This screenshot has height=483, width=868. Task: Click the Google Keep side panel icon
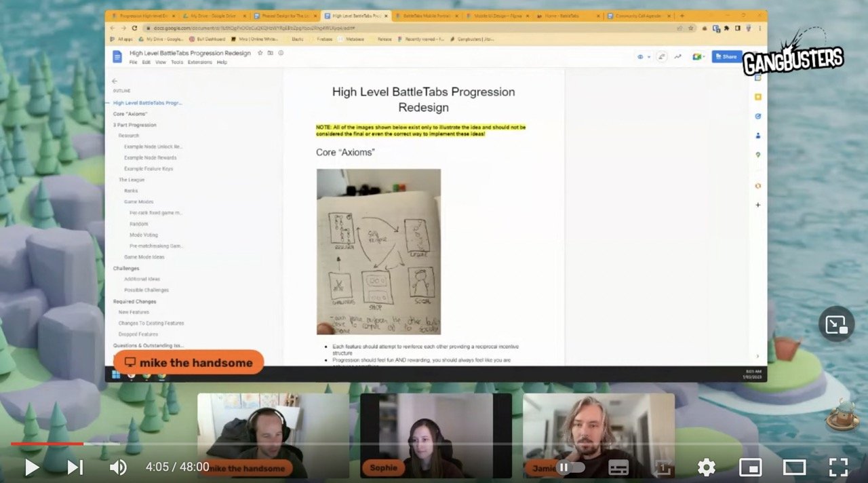pyautogui.click(x=757, y=97)
